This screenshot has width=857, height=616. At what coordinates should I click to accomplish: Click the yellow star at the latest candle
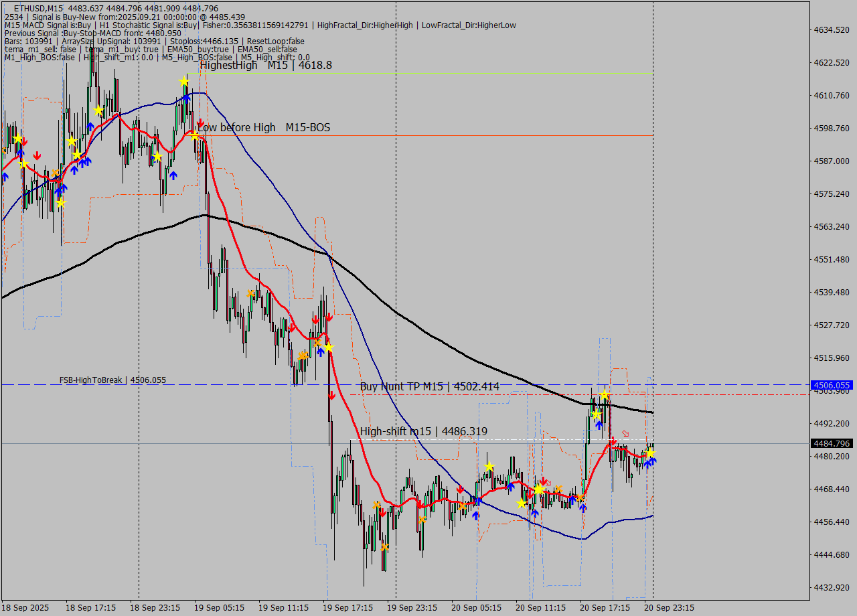point(650,453)
